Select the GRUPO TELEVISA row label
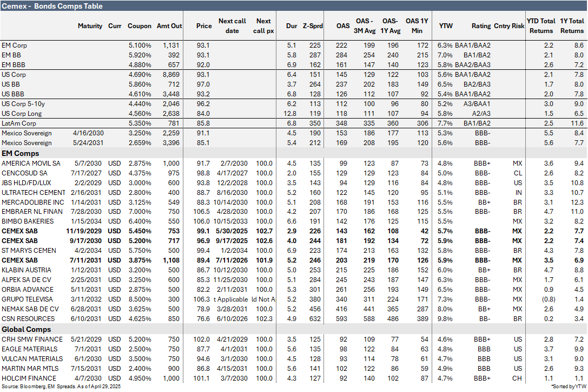 pyautogui.click(x=28, y=299)
